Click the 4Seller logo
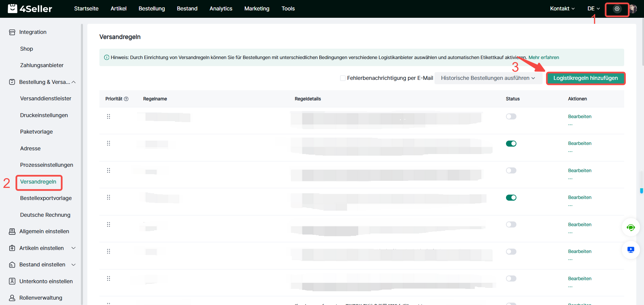 point(30,9)
